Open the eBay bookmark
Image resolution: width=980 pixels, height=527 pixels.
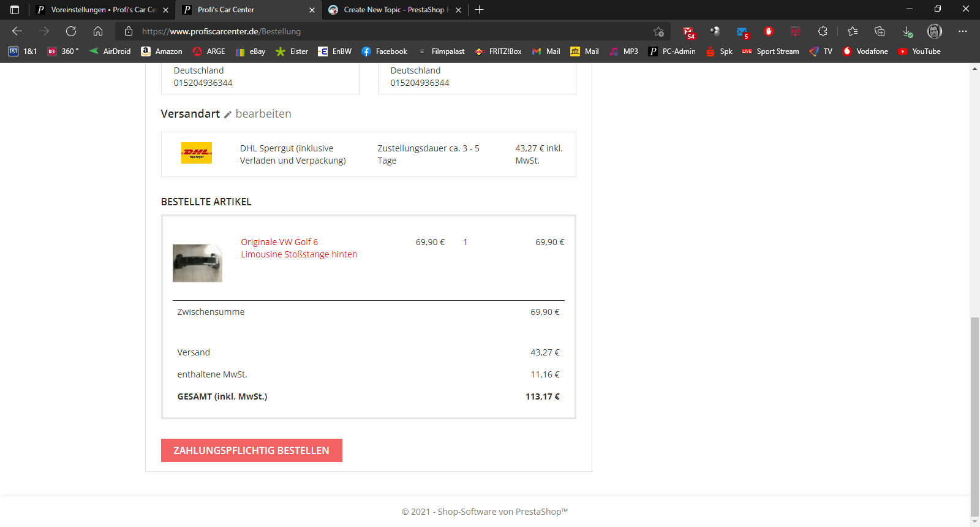pyautogui.click(x=251, y=51)
